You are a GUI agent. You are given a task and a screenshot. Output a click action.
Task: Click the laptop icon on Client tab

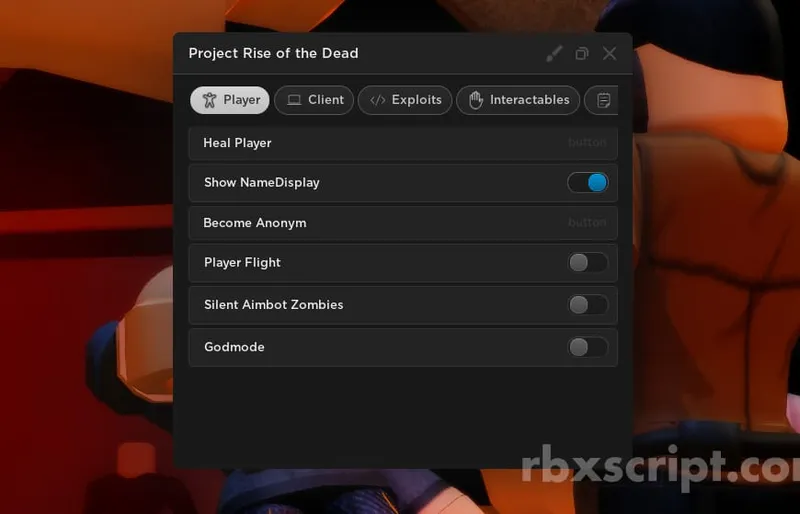294,100
